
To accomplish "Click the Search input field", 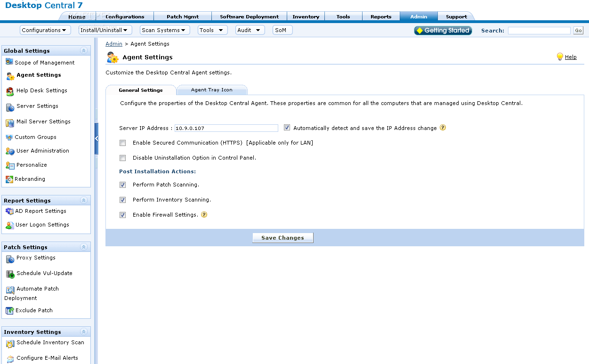I will pos(539,30).
